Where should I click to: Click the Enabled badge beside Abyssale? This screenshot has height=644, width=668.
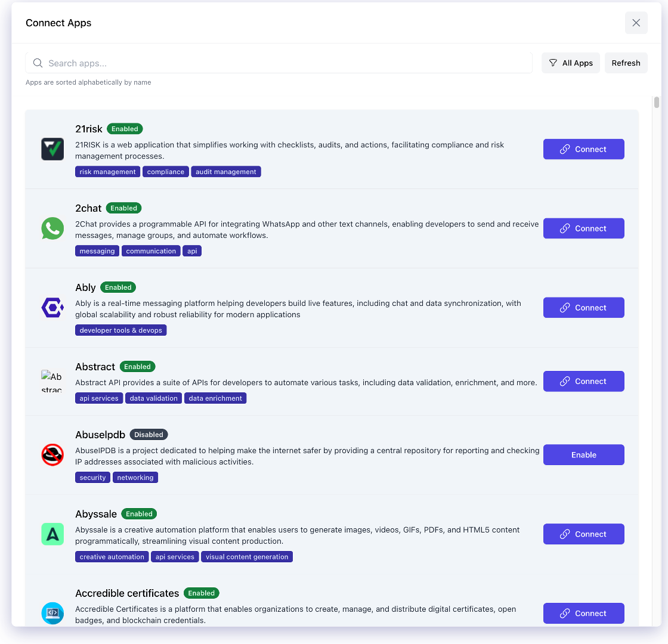(139, 513)
